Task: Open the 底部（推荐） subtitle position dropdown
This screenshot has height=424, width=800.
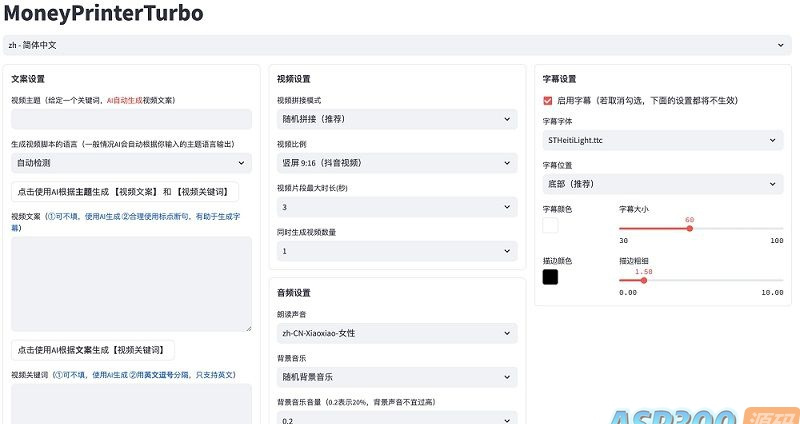Action: pyautogui.click(x=663, y=184)
